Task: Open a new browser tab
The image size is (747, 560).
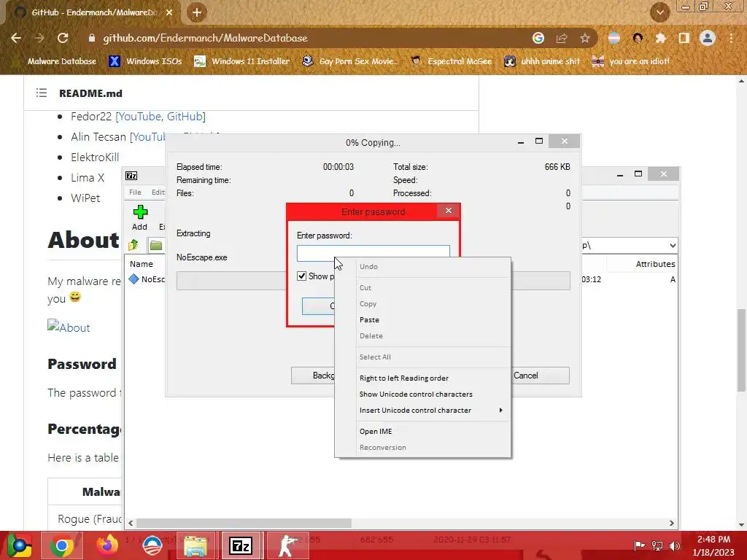Action: 197,12
